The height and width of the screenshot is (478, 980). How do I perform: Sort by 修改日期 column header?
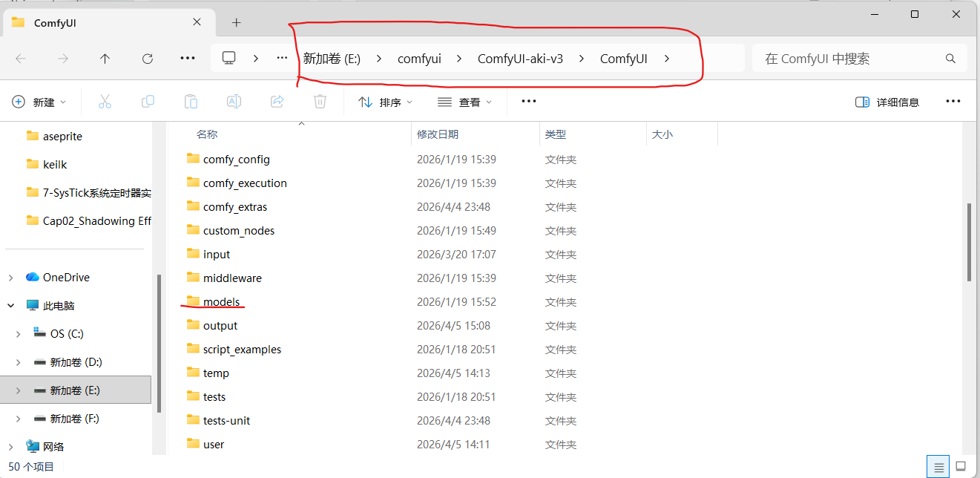pyautogui.click(x=438, y=134)
